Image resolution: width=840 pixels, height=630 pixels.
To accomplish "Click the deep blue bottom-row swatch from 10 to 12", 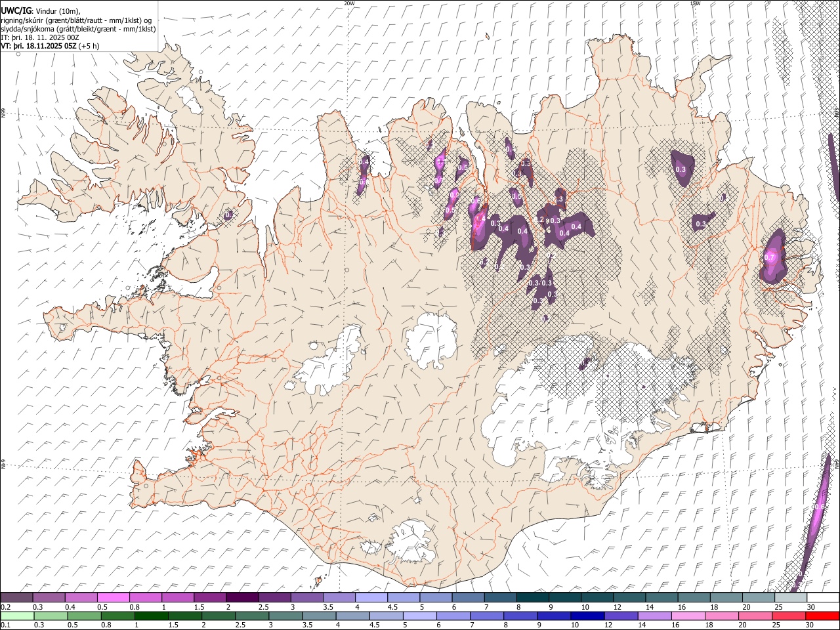I will point(587,616).
